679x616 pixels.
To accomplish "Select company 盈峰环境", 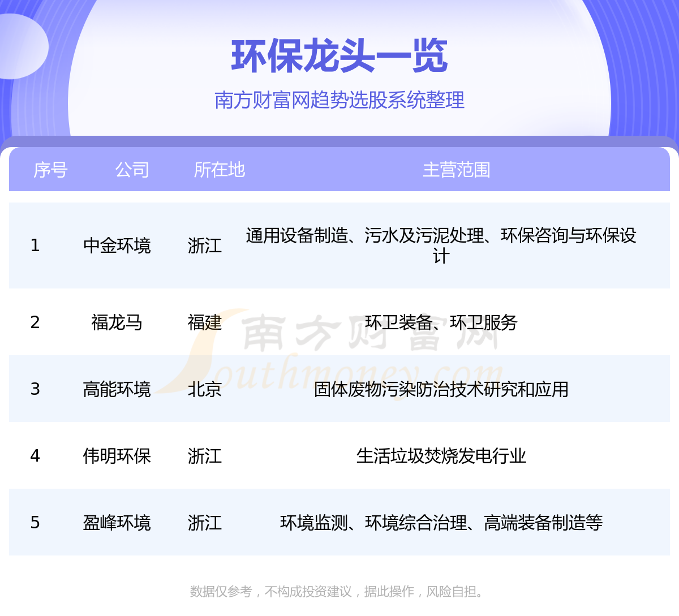I will click(x=117, y=523).
